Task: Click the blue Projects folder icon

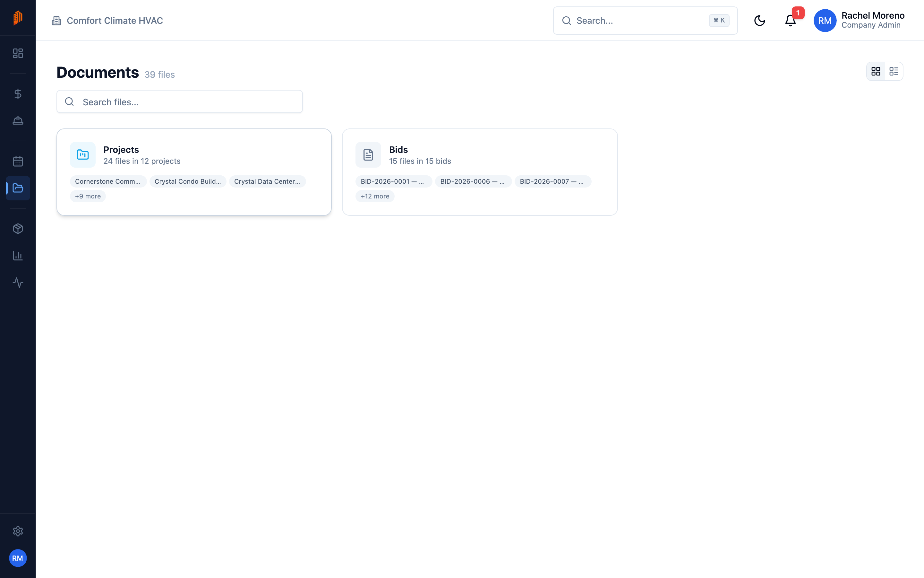Action: pyautogui.click(x=82, y=155)
